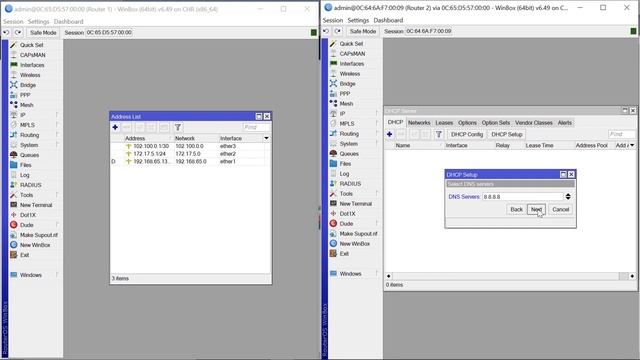
Task: Click Exit in Router 1 sidebar
Action: (24, 255)
